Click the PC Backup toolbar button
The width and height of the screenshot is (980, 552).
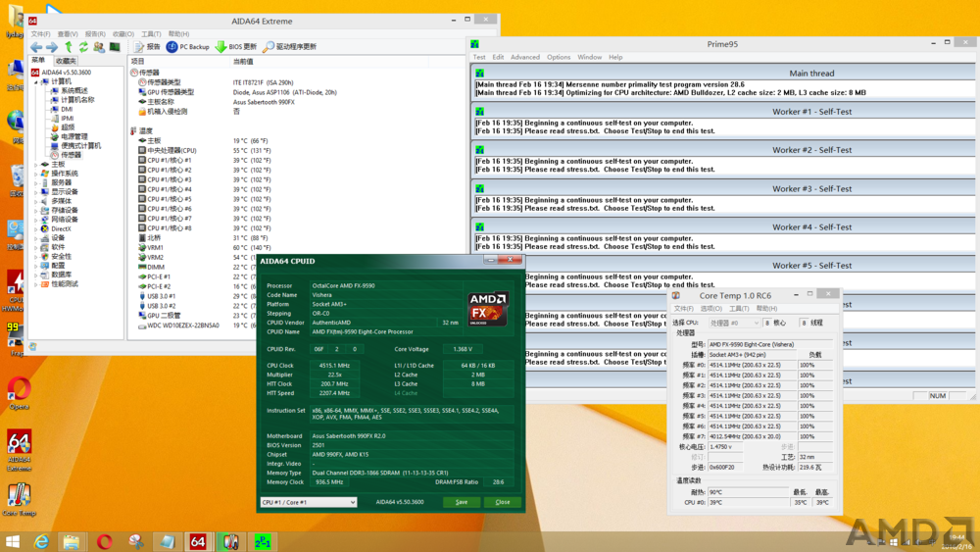point(187,47)
